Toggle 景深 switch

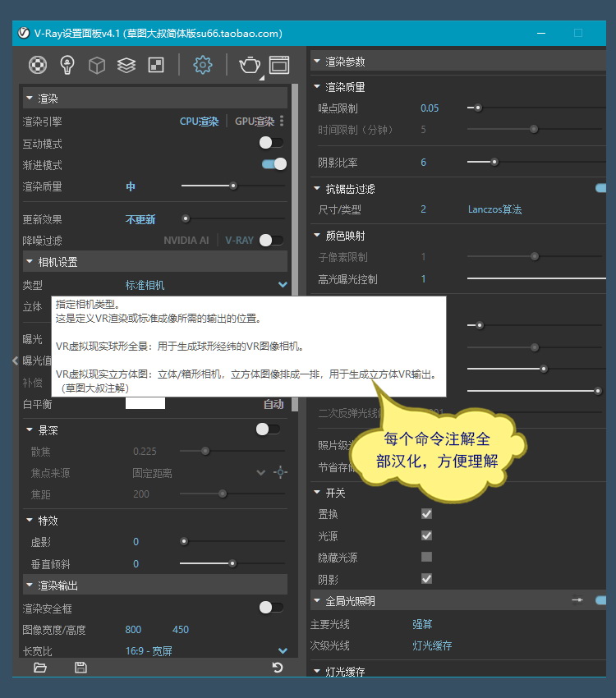tap(268, 429)
